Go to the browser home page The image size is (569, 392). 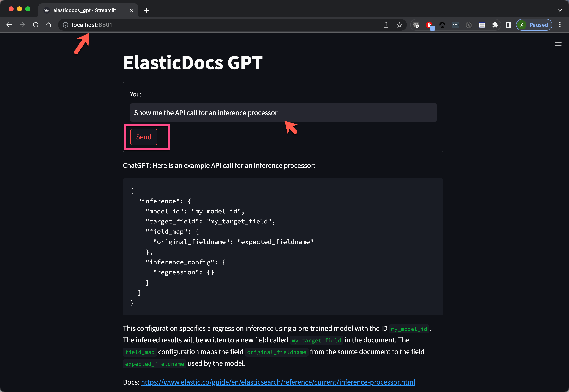[49, 25]
